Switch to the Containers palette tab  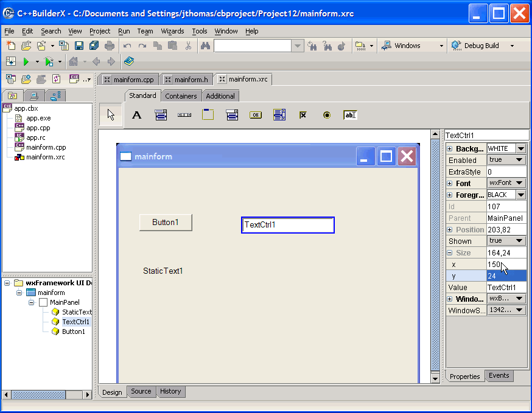(181, 96)
